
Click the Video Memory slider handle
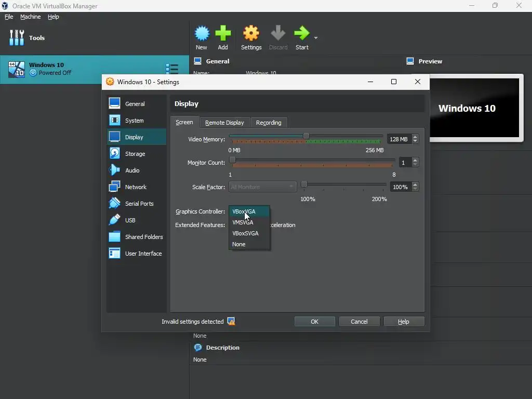coord(306,136)
